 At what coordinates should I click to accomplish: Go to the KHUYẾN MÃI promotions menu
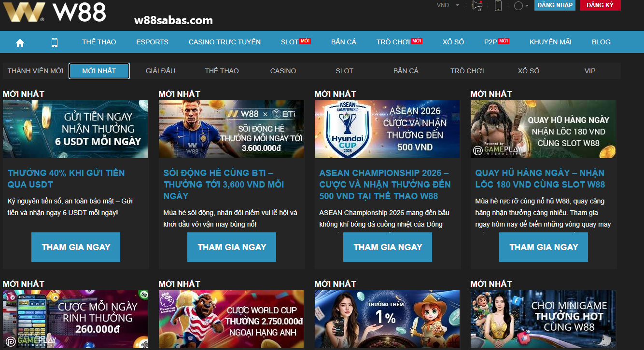(550, 42)
